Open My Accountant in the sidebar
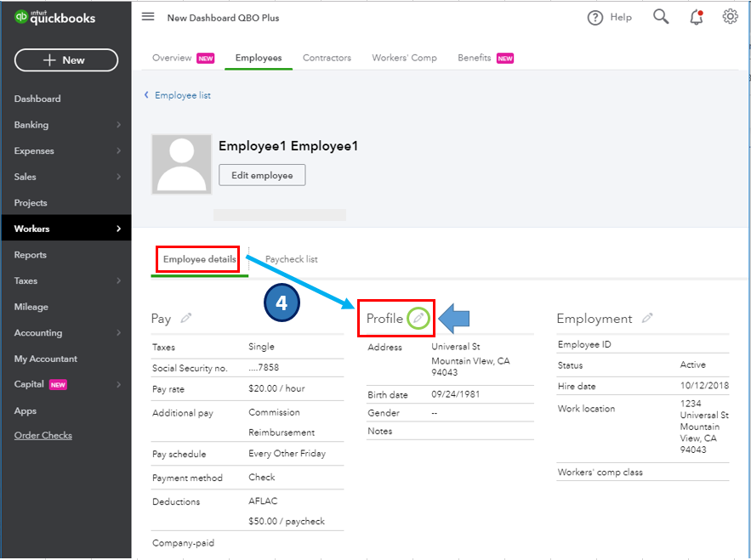The height and width of the screenshot is (560, 751). 45,359
